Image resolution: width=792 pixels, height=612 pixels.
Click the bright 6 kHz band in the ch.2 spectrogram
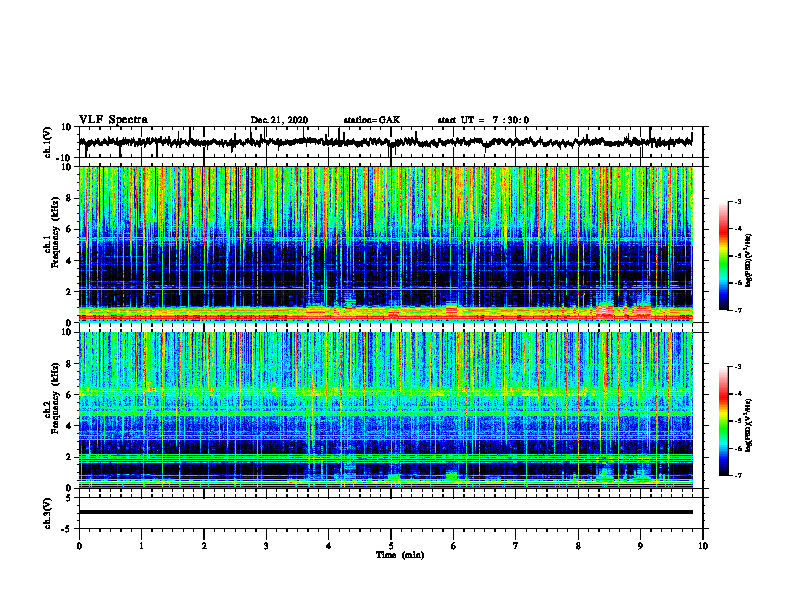(x=385, y=391)
